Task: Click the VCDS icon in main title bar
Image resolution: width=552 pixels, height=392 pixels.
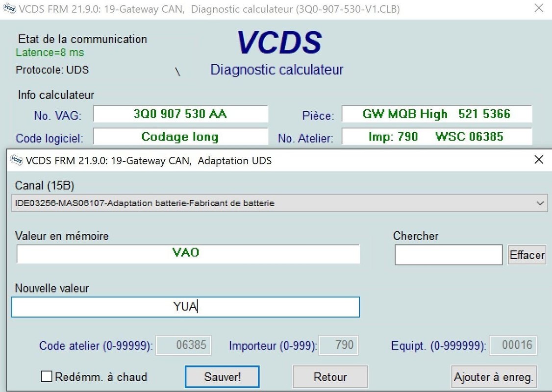Action: pos(8,9)
